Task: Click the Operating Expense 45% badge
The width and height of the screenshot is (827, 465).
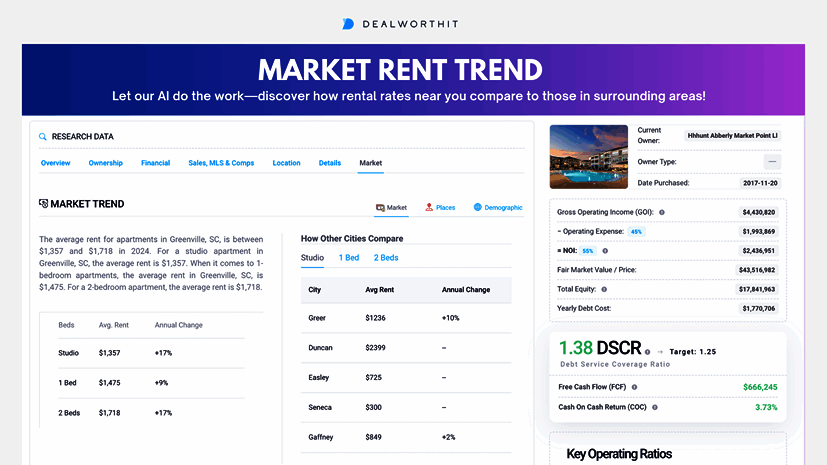Action: pos(636,232)
